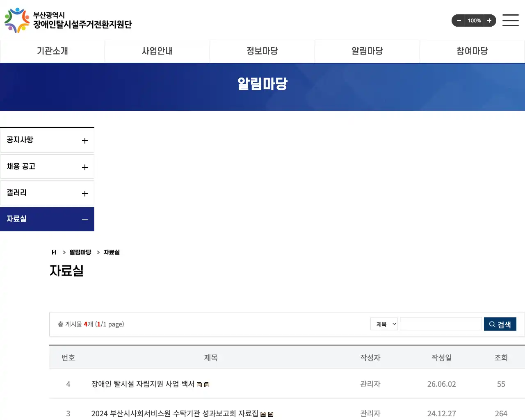Screen dimensions: 525x420
Task: Click the 제목 column header
Action: tap(211, 358)
